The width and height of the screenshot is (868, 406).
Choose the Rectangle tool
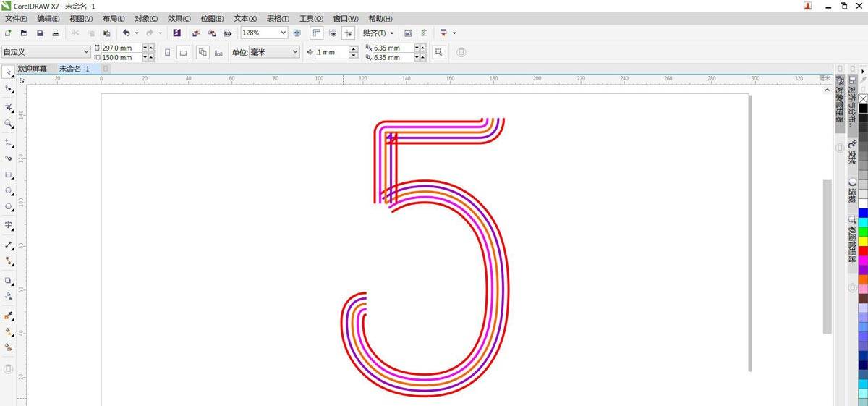(9, 175)
